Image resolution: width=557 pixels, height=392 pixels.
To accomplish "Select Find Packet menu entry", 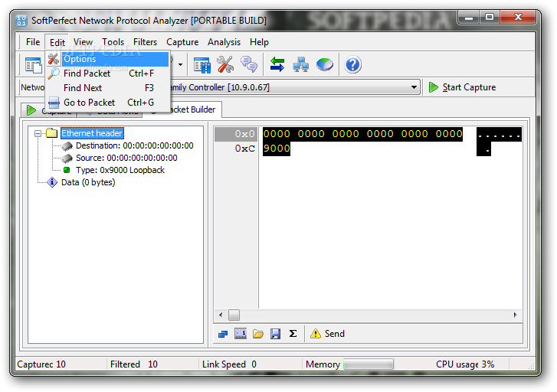I will (x=108, y=73).
